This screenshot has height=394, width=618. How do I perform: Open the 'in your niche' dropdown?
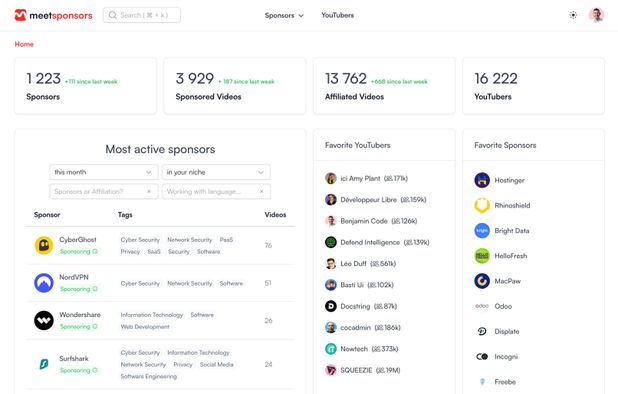tap(216, 172)
